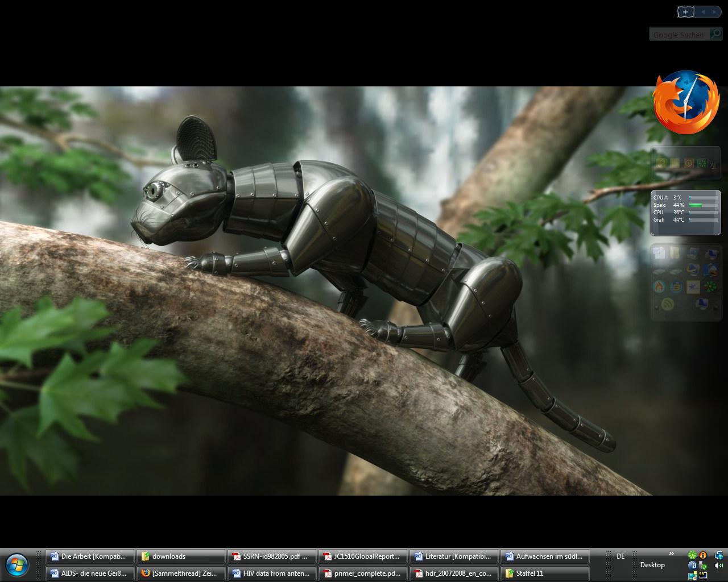Expand the Desktop toolbar chevron

(671, 554)
